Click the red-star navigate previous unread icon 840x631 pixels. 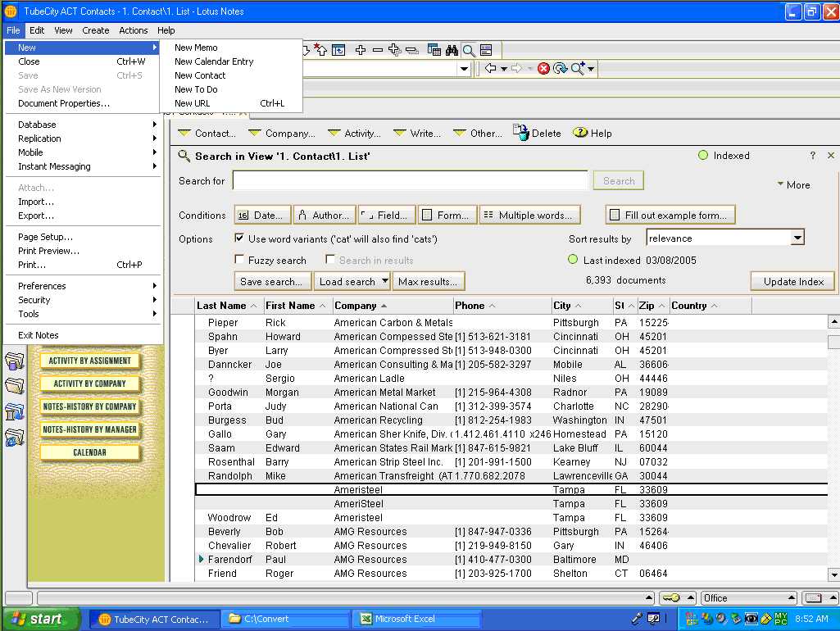[x=320, y=49]
